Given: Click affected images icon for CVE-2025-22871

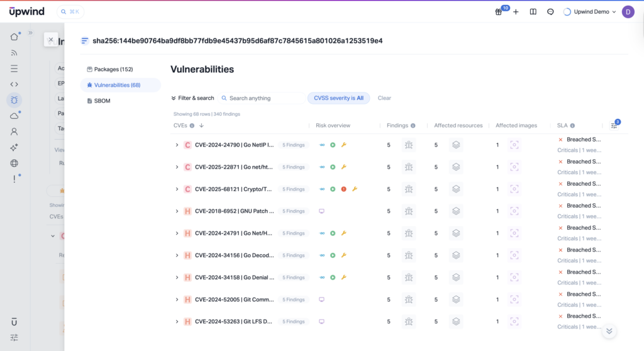Looking at the screenshot, I should click(x=514, y=167).
